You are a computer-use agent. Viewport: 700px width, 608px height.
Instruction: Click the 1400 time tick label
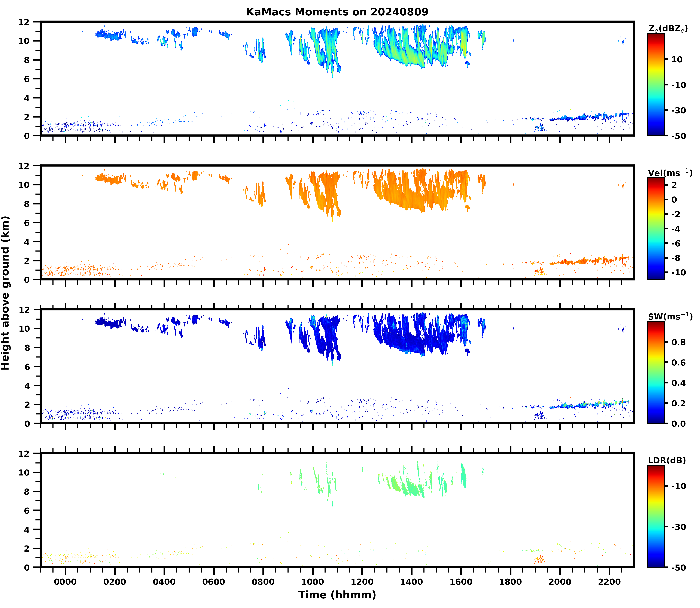pyautogui.click(x=412, y=582)
